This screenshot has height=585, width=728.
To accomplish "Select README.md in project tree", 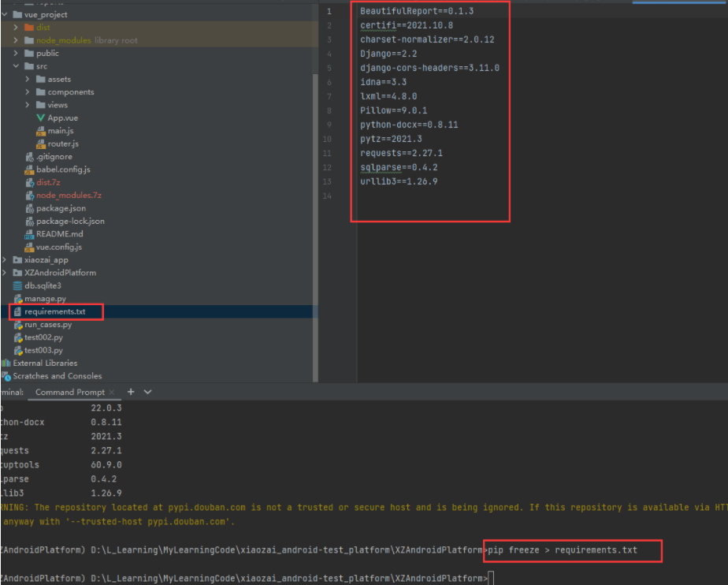I will [x=59, y=234].
